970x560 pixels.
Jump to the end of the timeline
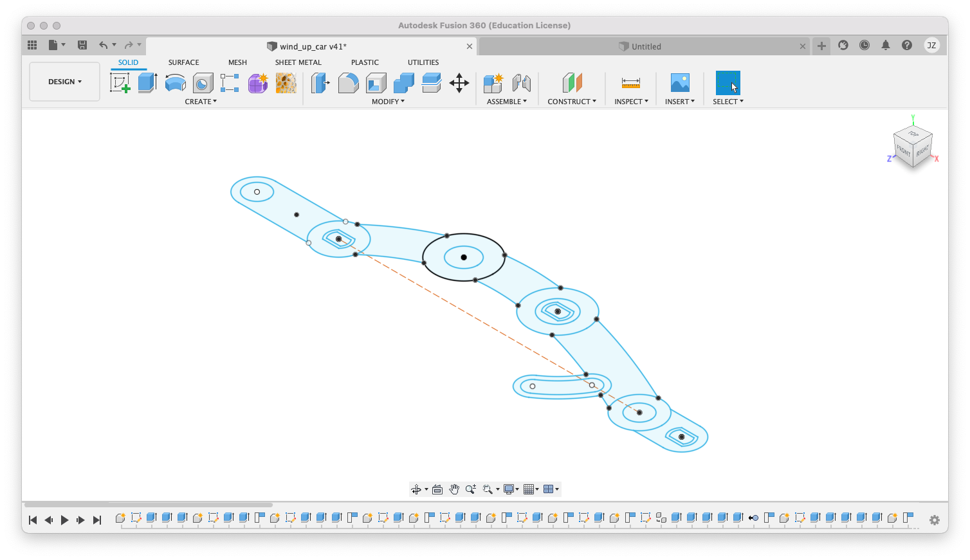97,520
